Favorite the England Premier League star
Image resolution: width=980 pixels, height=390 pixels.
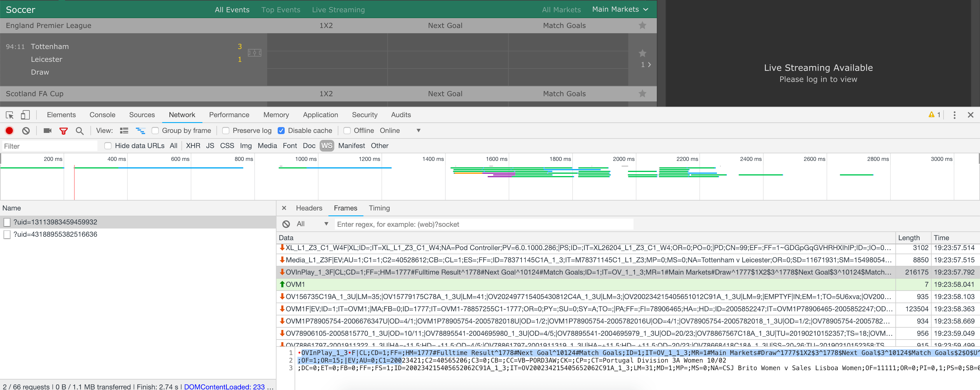(x=642, y=25)
